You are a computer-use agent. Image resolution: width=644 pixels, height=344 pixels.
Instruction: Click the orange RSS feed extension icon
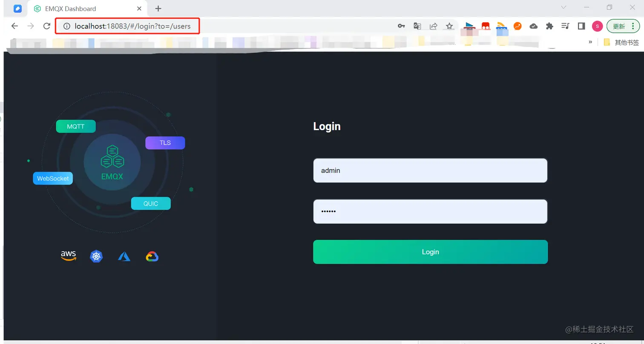point(502,26)
